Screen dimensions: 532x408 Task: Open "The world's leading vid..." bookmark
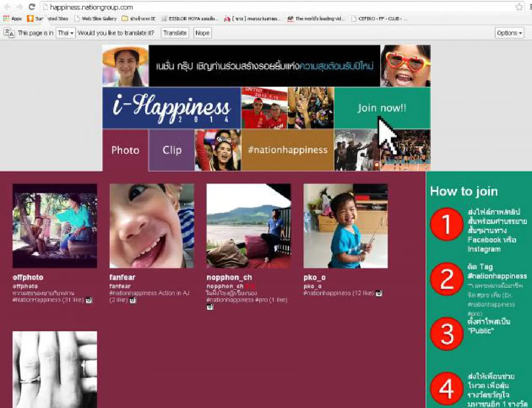[316, 18]
